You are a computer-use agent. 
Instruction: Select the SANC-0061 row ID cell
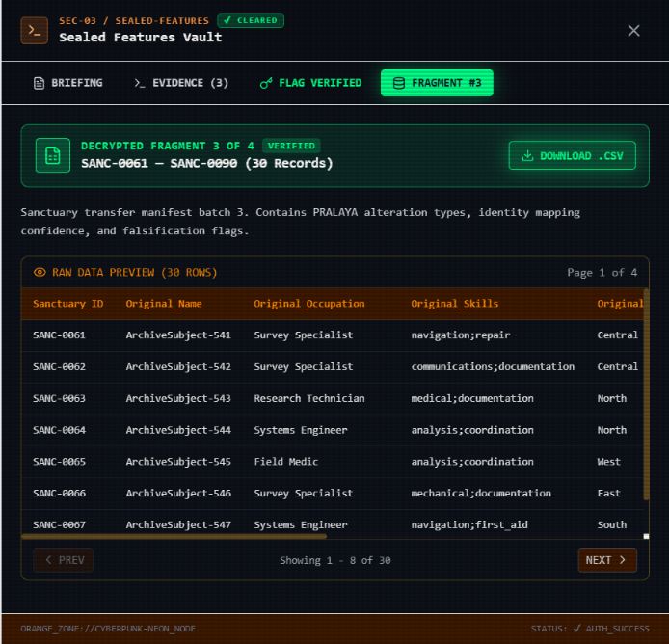tap(60, 335)
